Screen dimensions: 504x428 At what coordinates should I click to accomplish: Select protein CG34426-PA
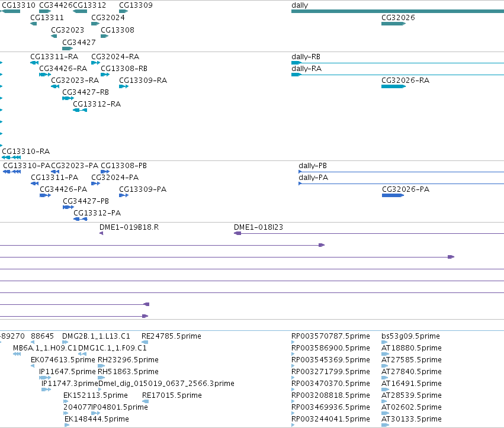pyautogui.click(x=46, y=195)
